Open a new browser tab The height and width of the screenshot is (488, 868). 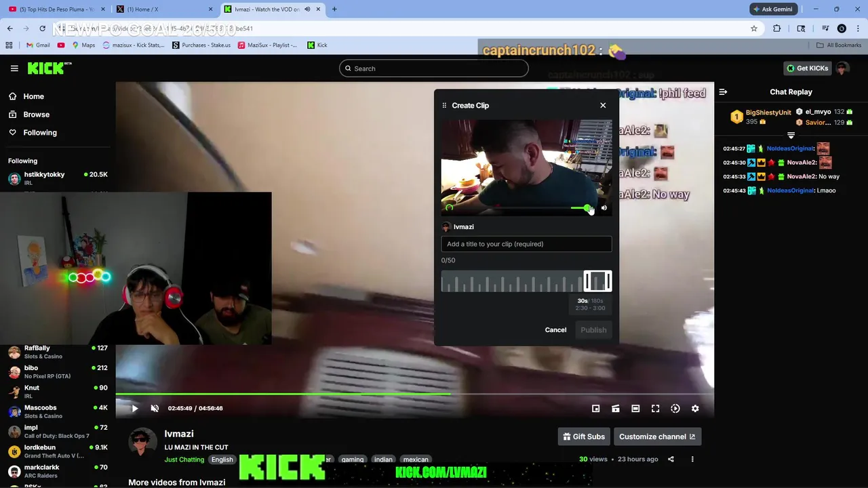click(334, 9)
